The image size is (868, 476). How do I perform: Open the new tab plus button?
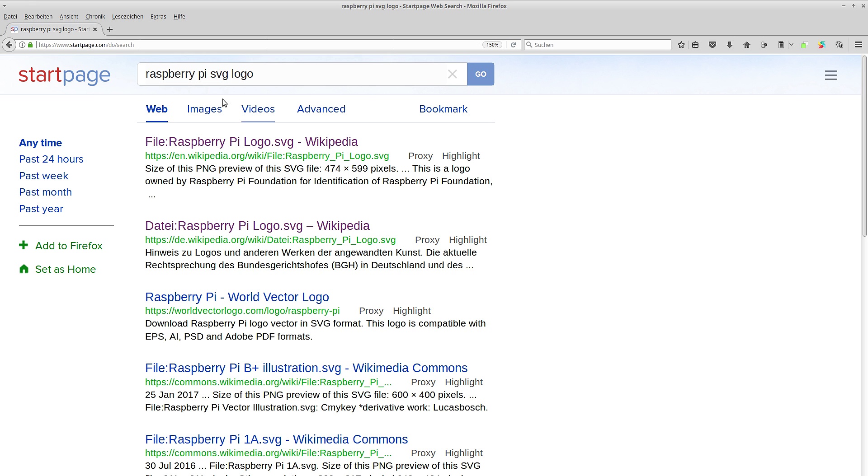(110, 29)
